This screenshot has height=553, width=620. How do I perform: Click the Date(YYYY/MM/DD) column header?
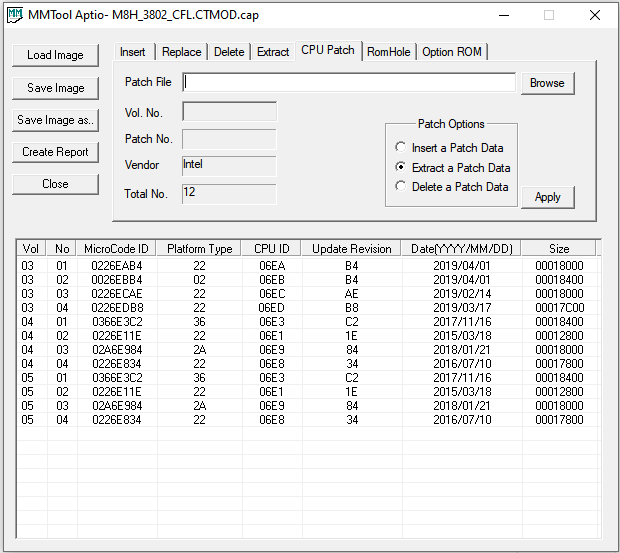click(461, 249)
